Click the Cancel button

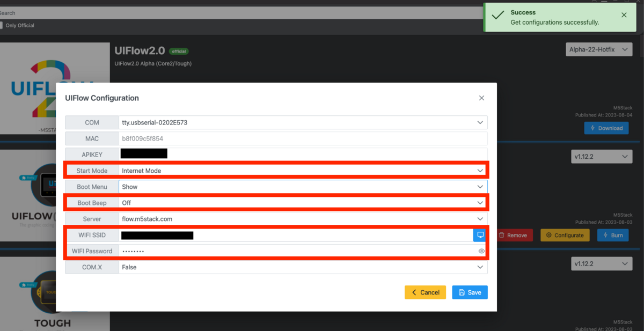[x=425, y=292]
